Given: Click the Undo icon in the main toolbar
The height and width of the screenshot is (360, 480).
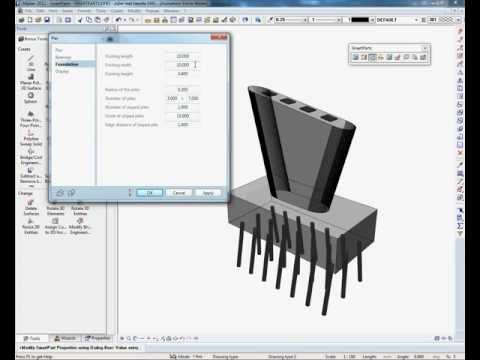Looking at the screenshot, I should pyautogui.click(x=118, y=20).
